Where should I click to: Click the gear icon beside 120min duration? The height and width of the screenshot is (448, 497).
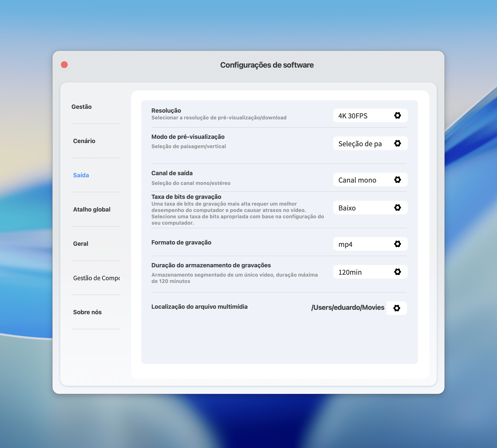click(x=397, y=272)
